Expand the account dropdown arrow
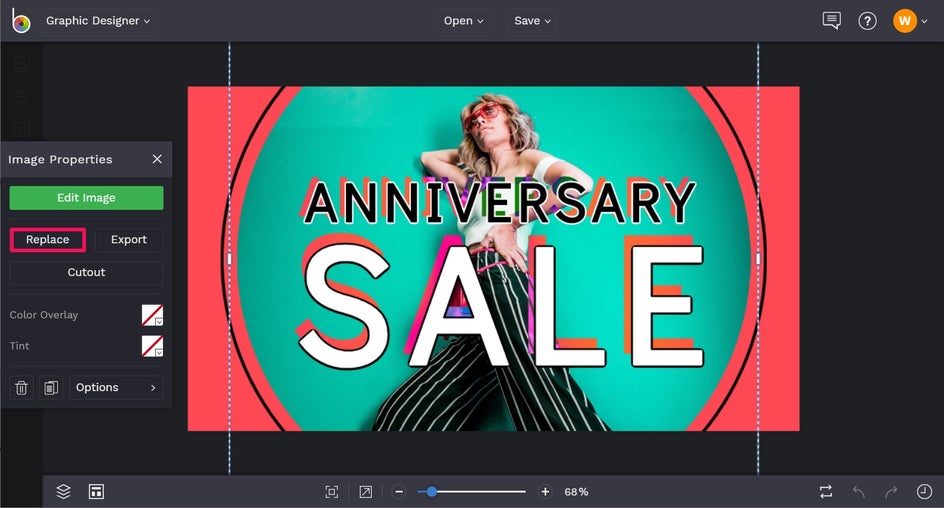The image size is (944, 508). (x=924, y=22)
